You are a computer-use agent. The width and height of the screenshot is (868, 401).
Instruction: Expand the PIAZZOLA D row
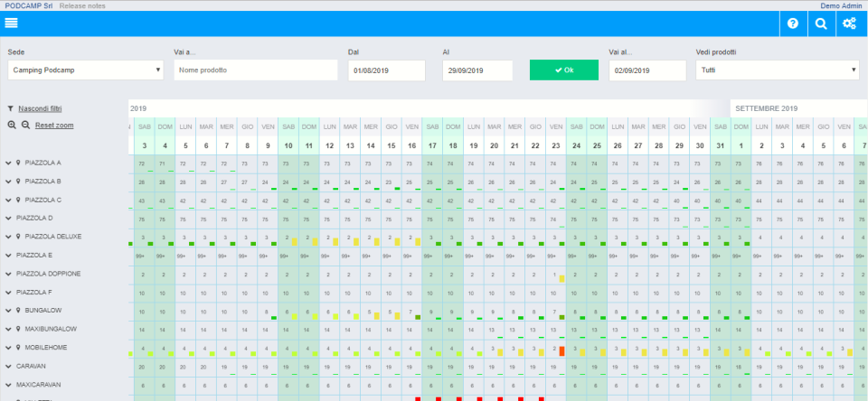click(8, 218)
